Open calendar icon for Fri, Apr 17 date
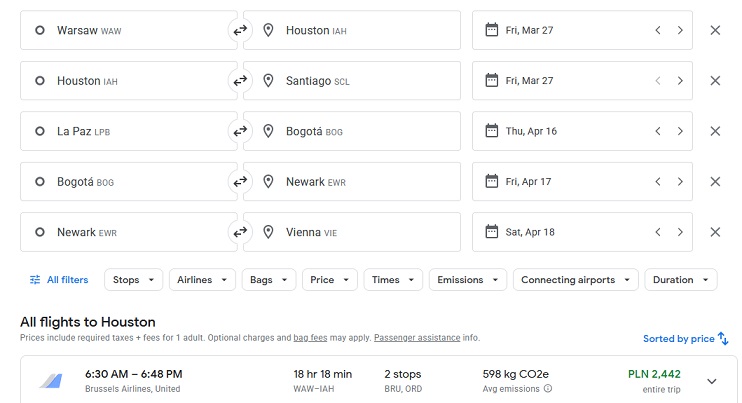 click(x=492, y=181)
